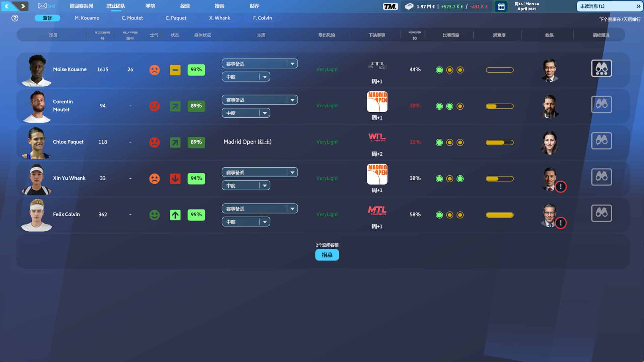Click Felix Colvin's green form arrow icon
Screen dimensions: 644x362
point(175,215)
